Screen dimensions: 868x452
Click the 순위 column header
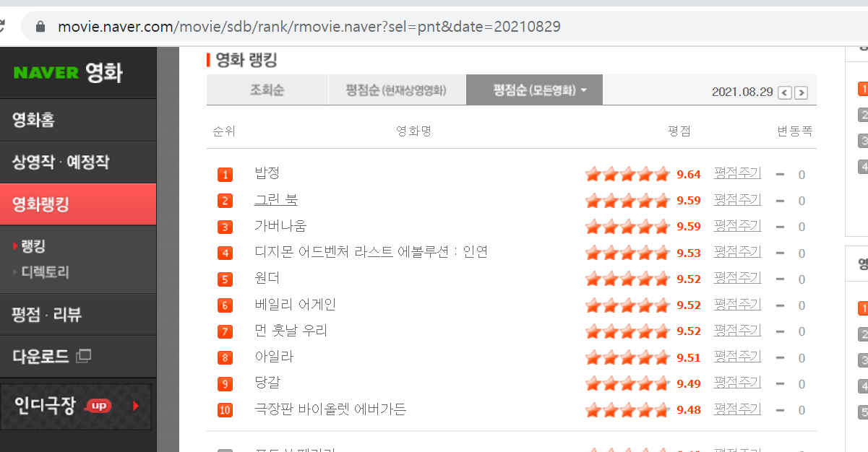pyautogui.click(x=224, y=131)
